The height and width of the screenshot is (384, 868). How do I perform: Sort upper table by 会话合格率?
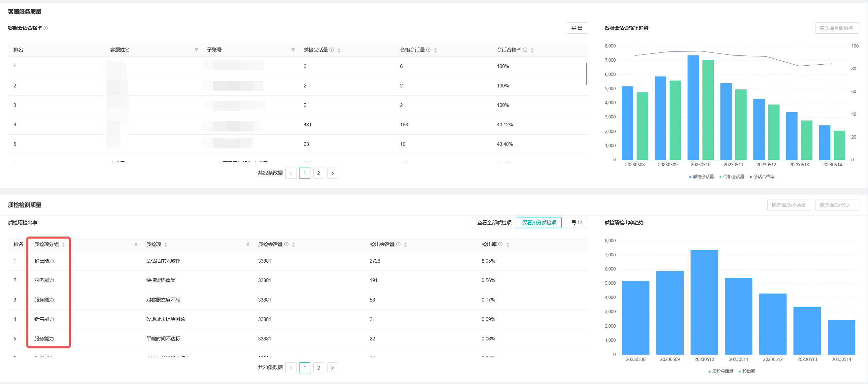pyautogui.click(x=532, y=50)
